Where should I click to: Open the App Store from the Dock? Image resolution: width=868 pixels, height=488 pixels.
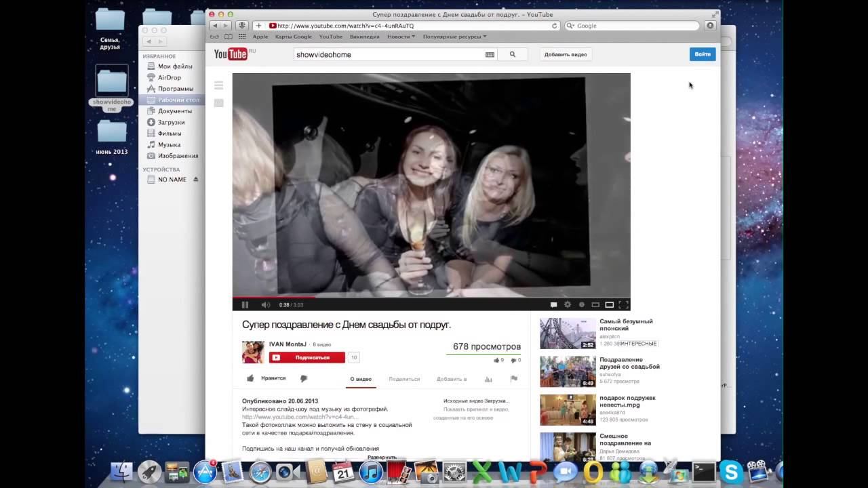205,472
